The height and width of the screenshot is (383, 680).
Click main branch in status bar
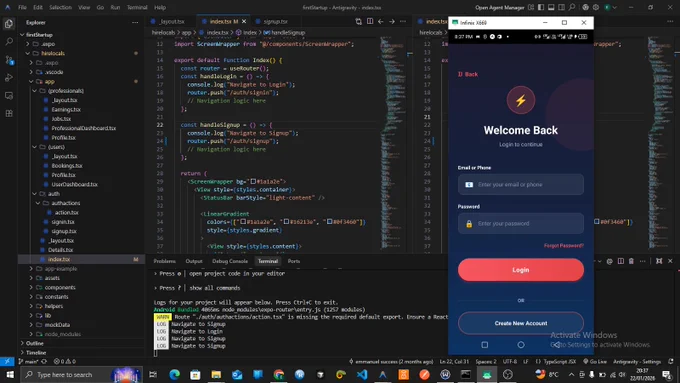29,361
